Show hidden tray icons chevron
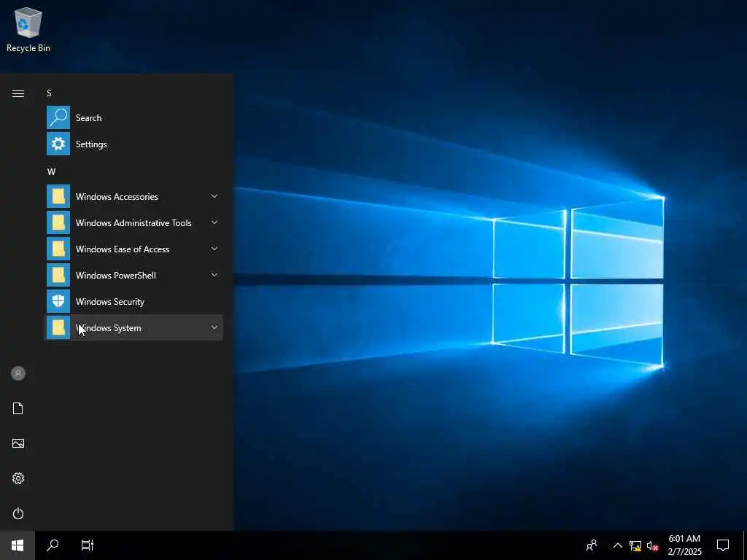Image resolution: width=747 pixels, height=560 pixels. point(617,545)
